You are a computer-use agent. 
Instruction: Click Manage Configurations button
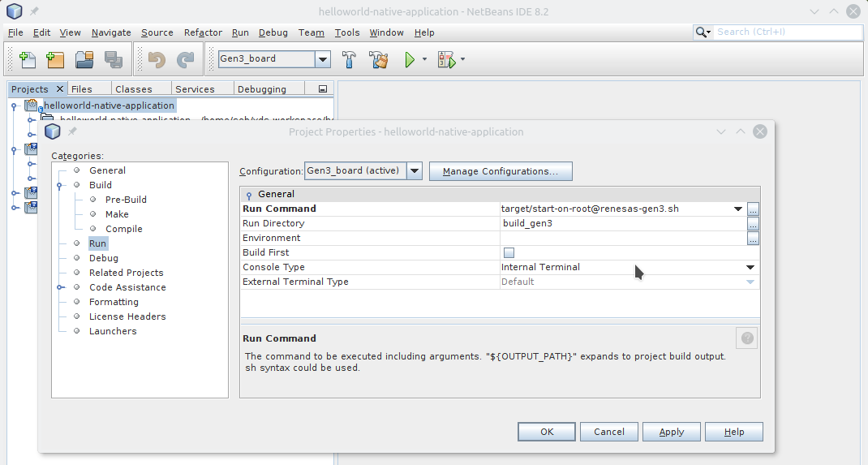(x=501, y=171)
